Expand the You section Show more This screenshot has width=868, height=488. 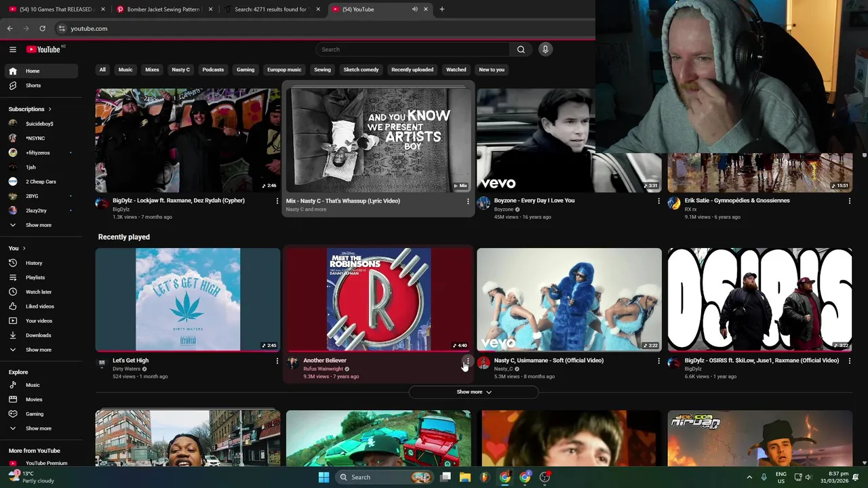(39, 350)
